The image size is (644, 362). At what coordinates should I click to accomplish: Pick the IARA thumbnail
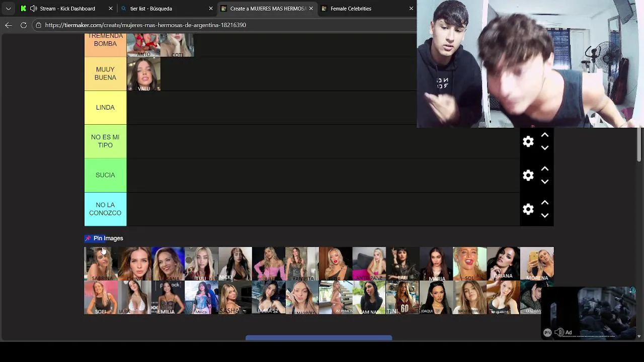(134, 297)
